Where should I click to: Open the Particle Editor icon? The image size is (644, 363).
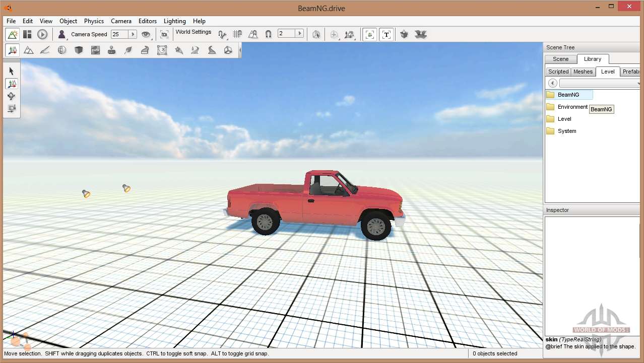click(178, 50)
